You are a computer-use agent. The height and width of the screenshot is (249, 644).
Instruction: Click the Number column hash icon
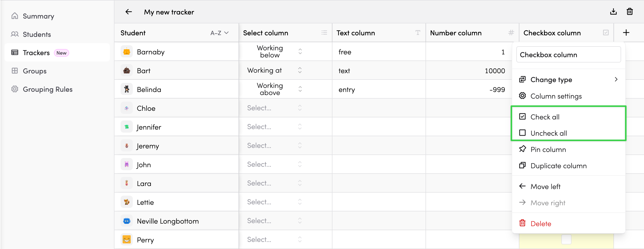point(511,33)
